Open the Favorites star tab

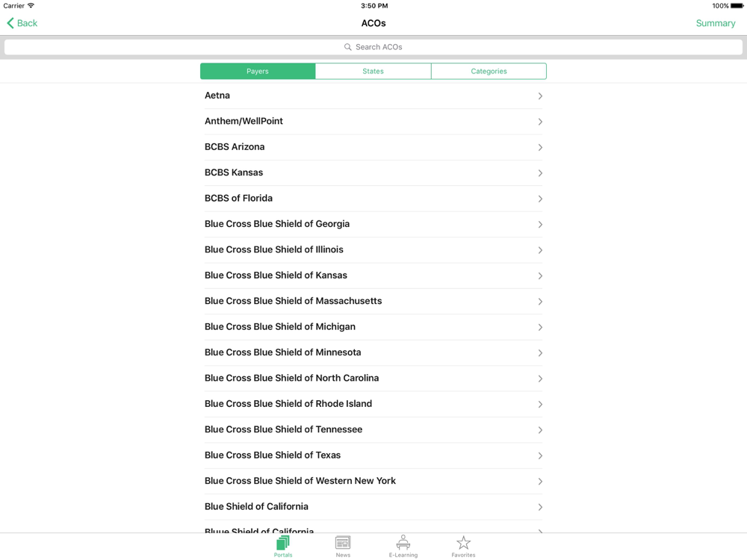[464, 547]
